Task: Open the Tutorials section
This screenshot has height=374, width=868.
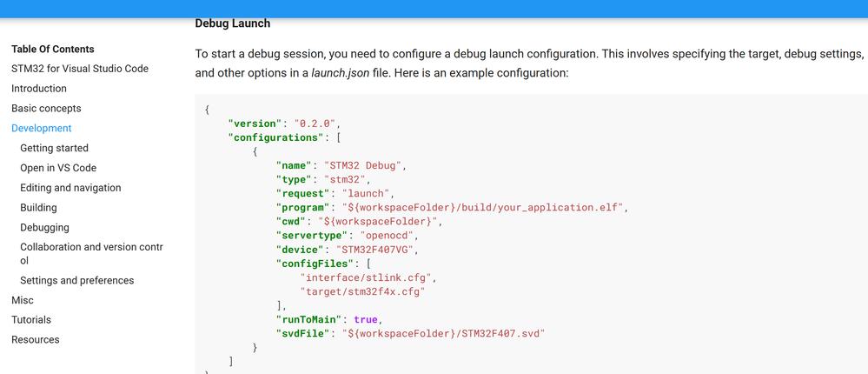Action: pyautogui.click(x=31, y=320)
